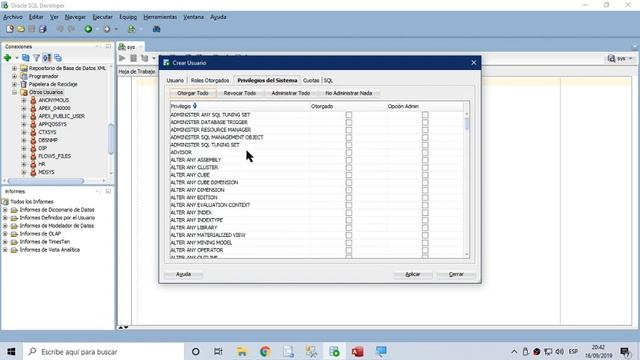
Task: Check Opción Admin for ALTER ANY EDITION
Action: click(425, 198)
